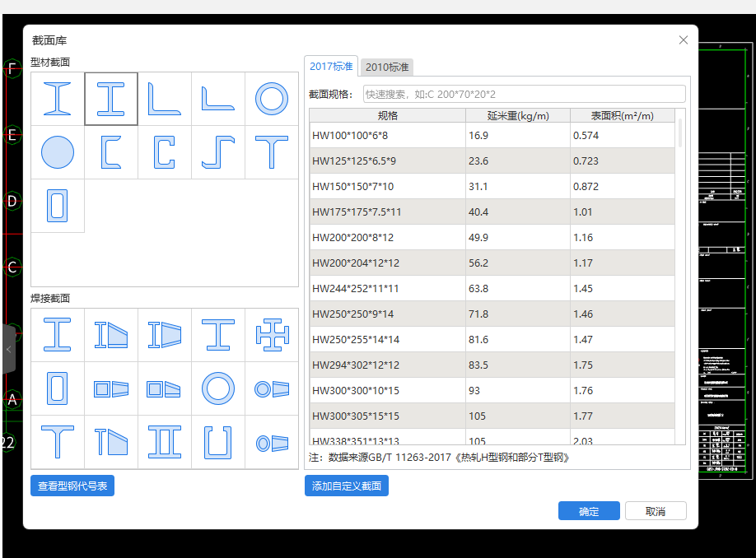Select the welded box section icon
The image size is (756, 558).
point(58,388)
